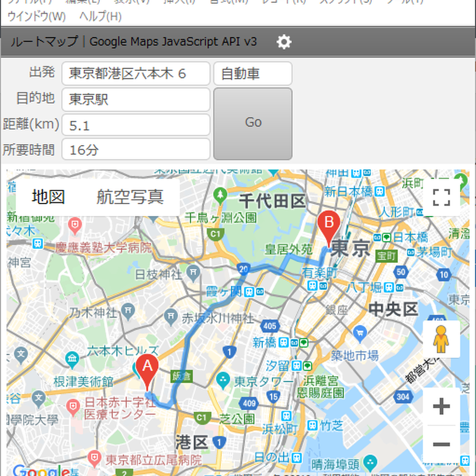This screenshot has width=476, height=476.
Task: Open the 自動車 travel mode dropdown
Action: pos(253,74)
